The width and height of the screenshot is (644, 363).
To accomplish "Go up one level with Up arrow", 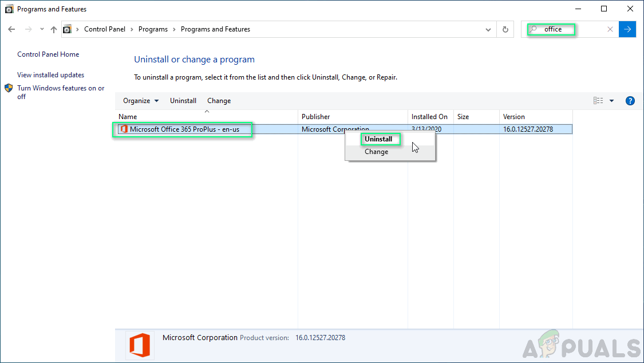I will (54, 29).
